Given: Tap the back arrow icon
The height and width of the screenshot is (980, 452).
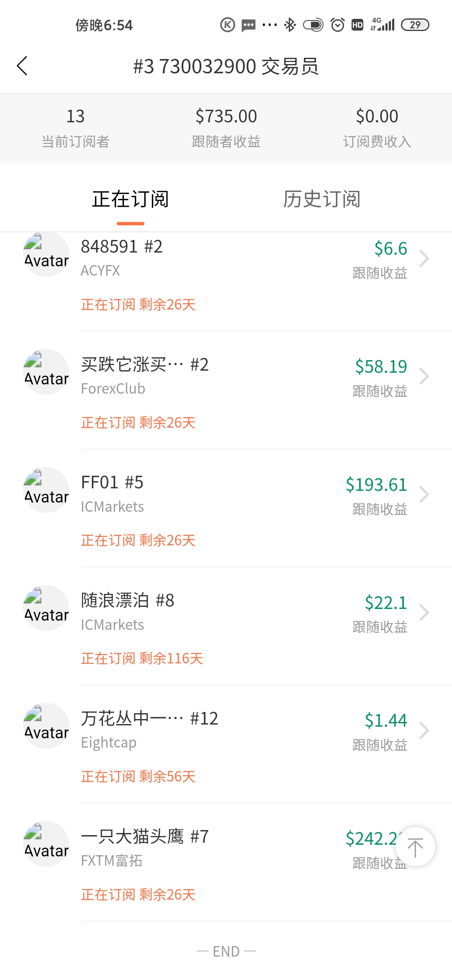Looking at the screenshot, I should coord(22,66).
